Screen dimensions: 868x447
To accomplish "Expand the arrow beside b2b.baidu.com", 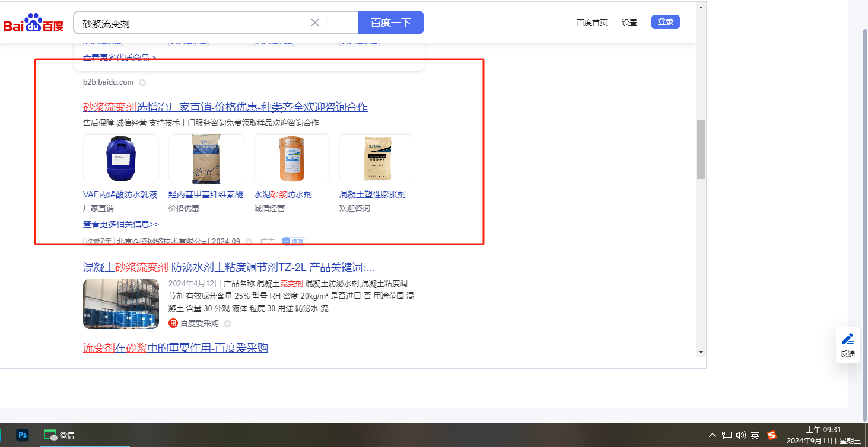I will point(142,82).
